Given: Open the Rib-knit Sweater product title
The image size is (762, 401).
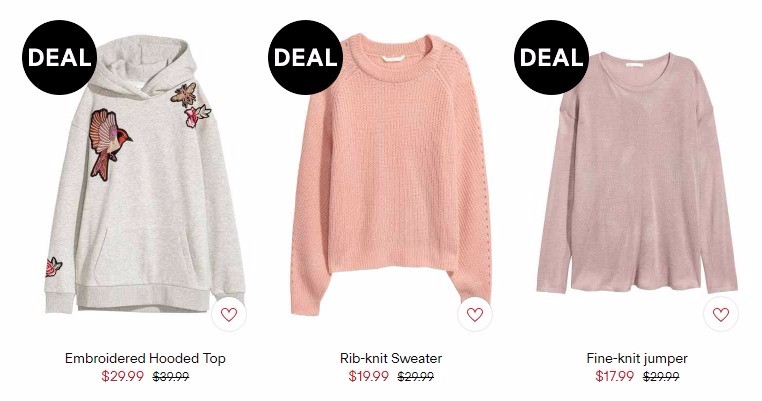Looking at the screenshot, I should (x=391, y=359).
